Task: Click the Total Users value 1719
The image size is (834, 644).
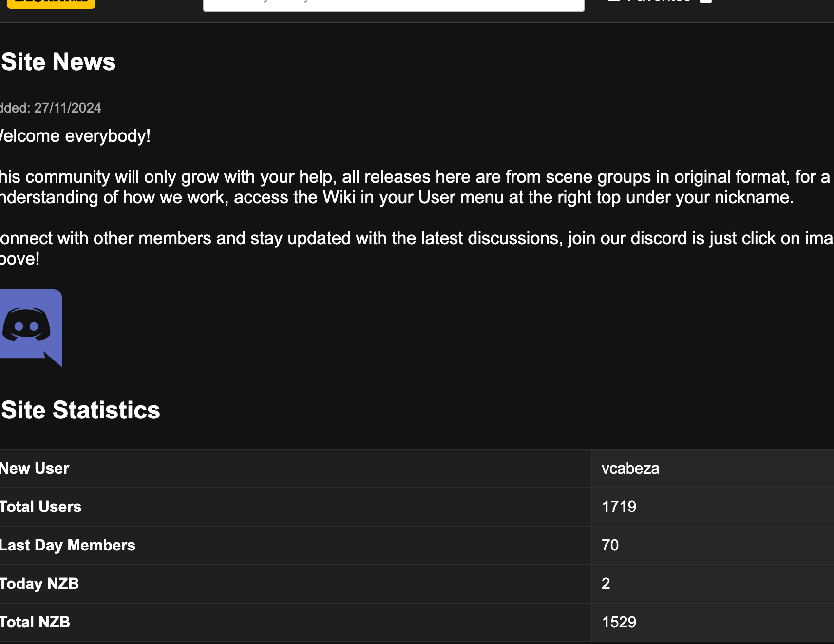Action: 619,507
